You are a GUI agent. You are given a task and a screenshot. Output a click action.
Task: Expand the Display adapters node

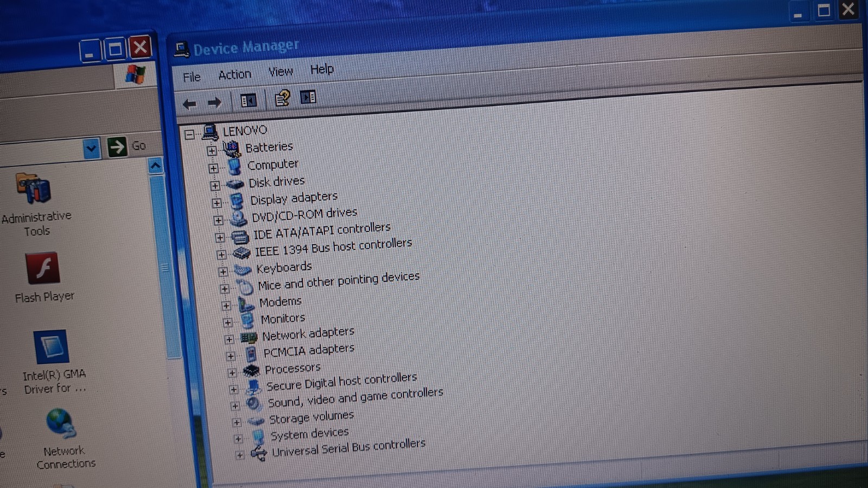pos(216,203)
